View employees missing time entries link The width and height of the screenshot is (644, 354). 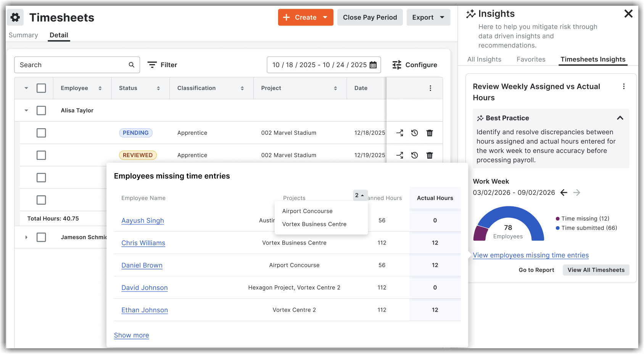click(530, 255)
